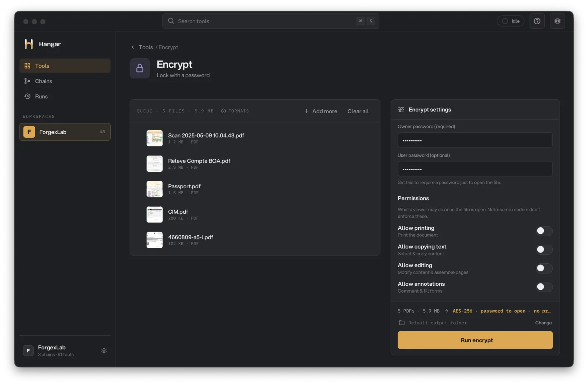
Task: Click the Passport.pdf file name
Action: point(184,186)
